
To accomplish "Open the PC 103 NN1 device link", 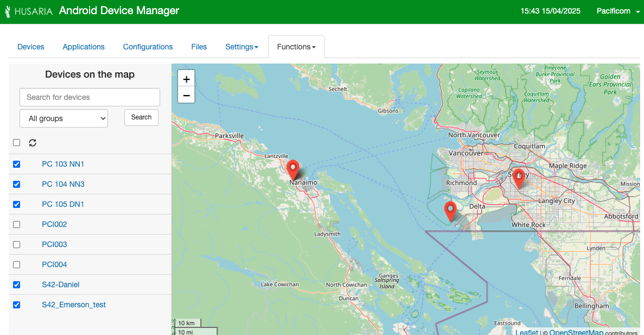I will (x=63, y=164).
